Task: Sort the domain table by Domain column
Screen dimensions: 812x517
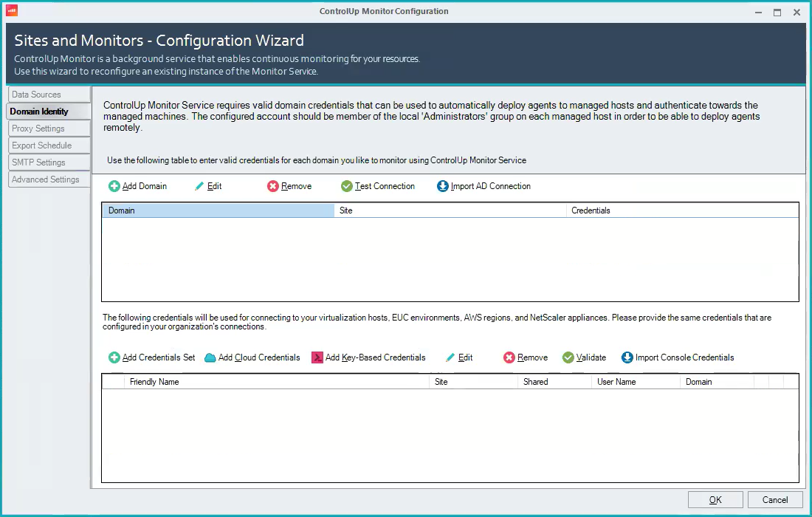Action: 218,210
